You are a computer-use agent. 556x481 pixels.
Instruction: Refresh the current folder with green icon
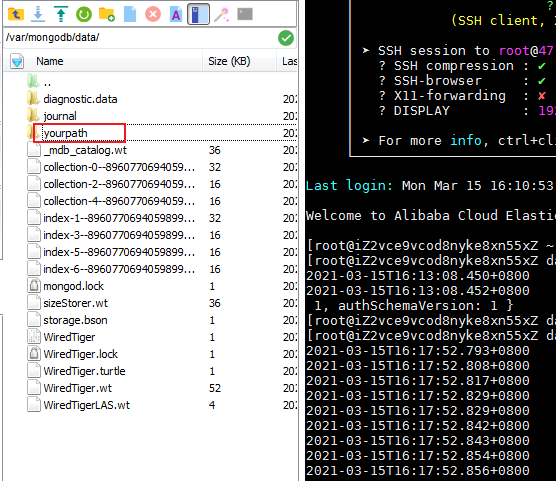[x=84, y=15]
